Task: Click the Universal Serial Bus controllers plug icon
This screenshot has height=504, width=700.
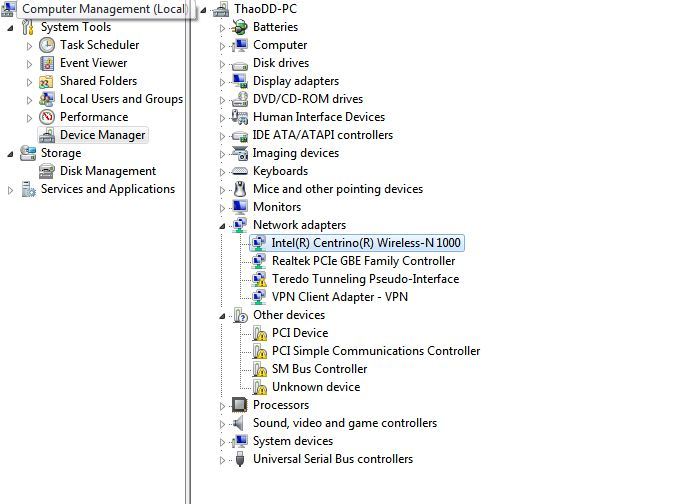Action: point(240,459)
